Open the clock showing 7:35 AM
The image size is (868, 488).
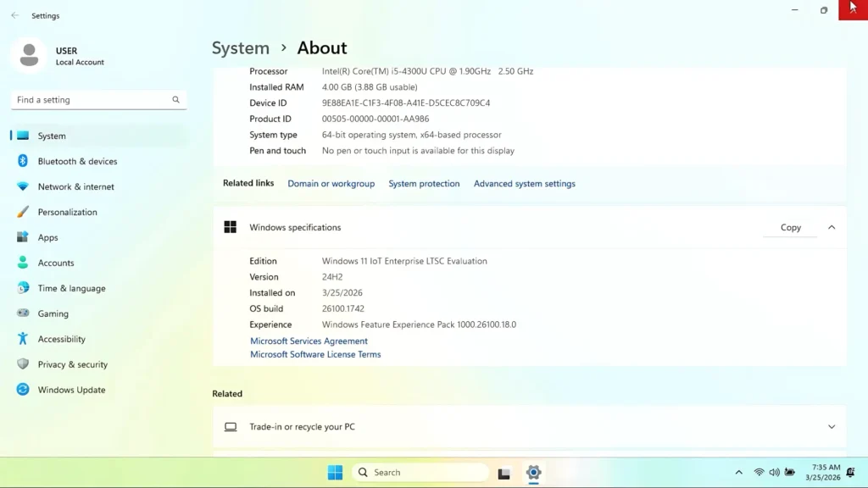[x=822, y=473]
